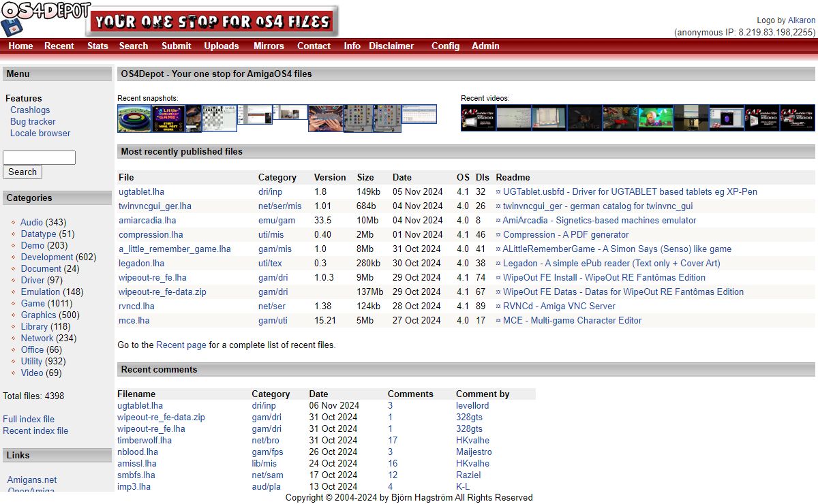The width and height of the screenshot is (818, 504).
Task: Open the Stats menu item
Action: click(x=97, y=46)
